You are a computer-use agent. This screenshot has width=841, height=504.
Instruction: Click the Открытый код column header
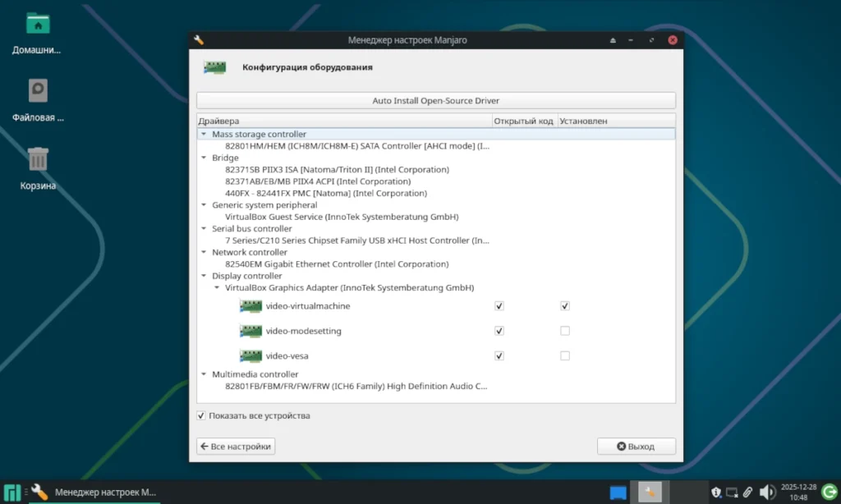(x=525, y=121)
